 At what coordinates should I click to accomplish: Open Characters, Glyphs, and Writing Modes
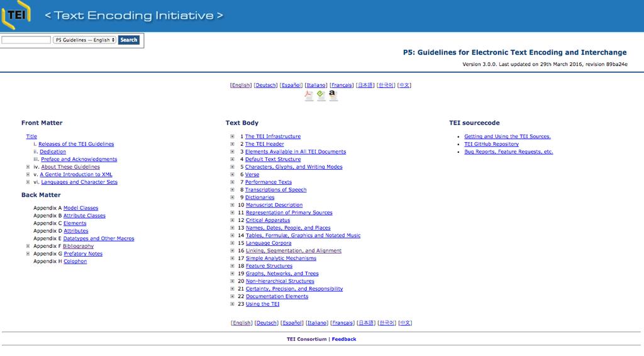click(x=294, y=167)
